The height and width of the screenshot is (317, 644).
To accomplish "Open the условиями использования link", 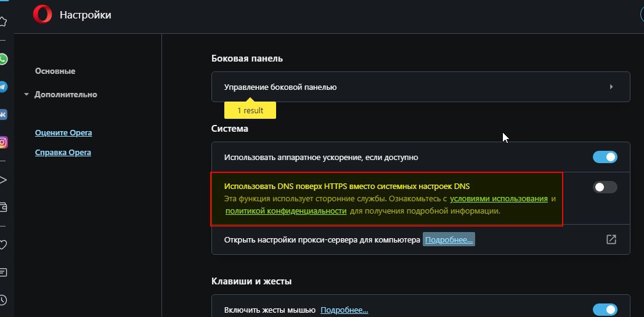I will tap(499, 199).
